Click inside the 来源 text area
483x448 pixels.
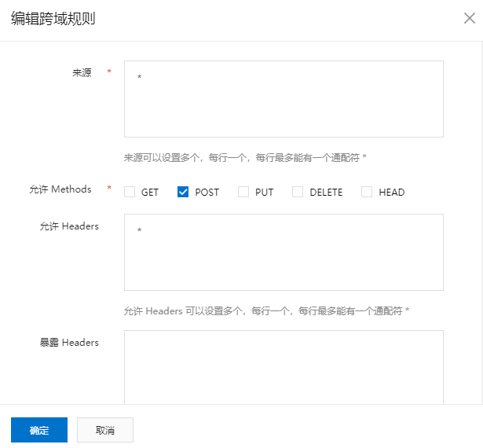point(284,99)
